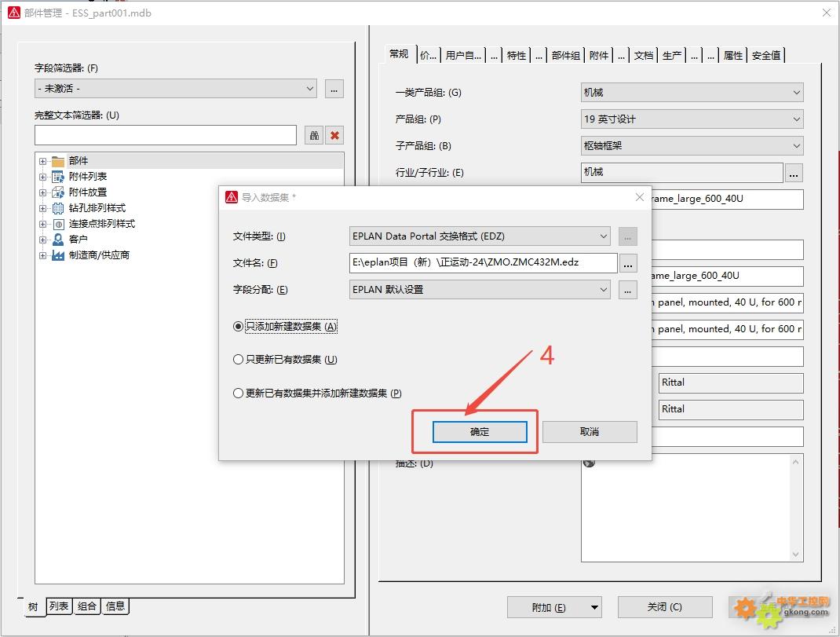Cancel import with 取消 button
The image size is (840, 637).
click(590, 432)
